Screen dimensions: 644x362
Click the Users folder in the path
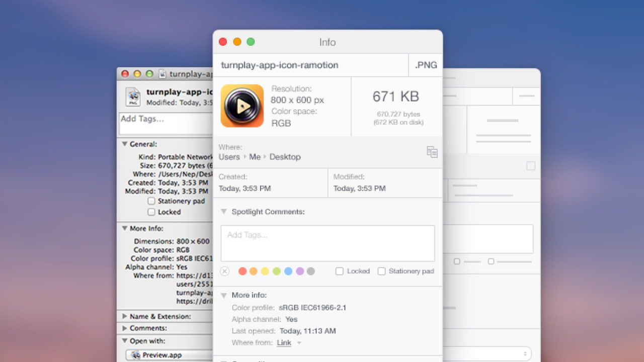[229, 157]
